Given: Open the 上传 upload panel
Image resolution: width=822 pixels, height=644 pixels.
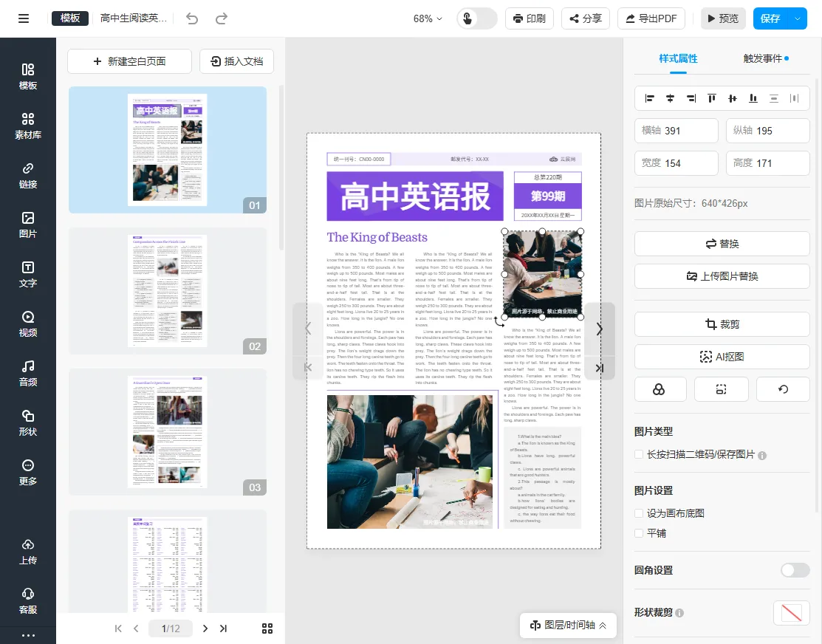Looking at the screenshot, I should [x=28, y=552].
